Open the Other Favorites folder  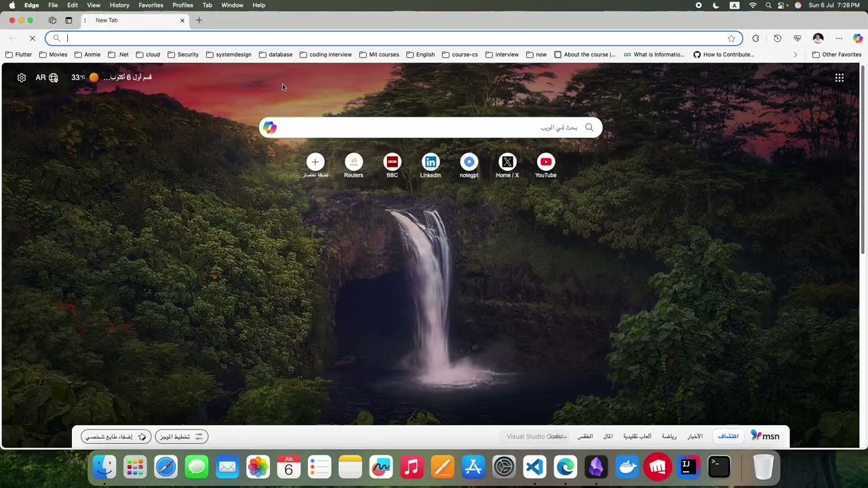pos(836,54)
